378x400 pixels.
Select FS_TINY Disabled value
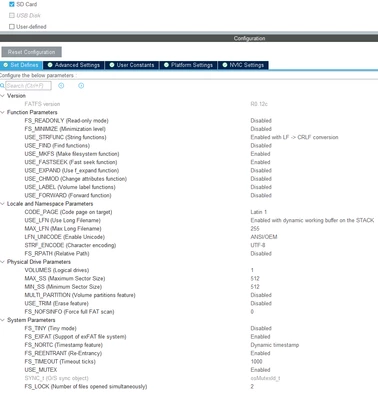tap(261, 328)
